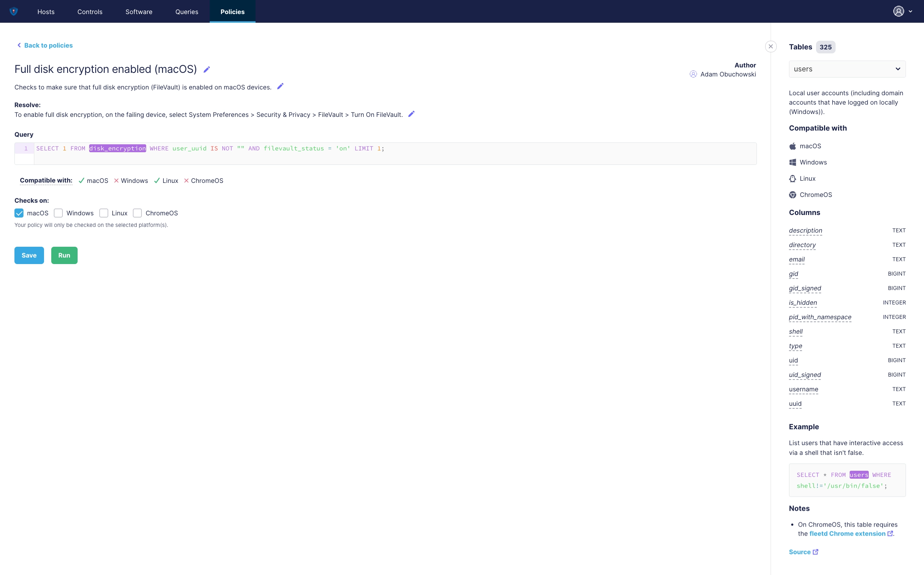Click the disk_encryption table name in query
The height and width of the screenshot is (575, 924).
[x=118, y=148]
